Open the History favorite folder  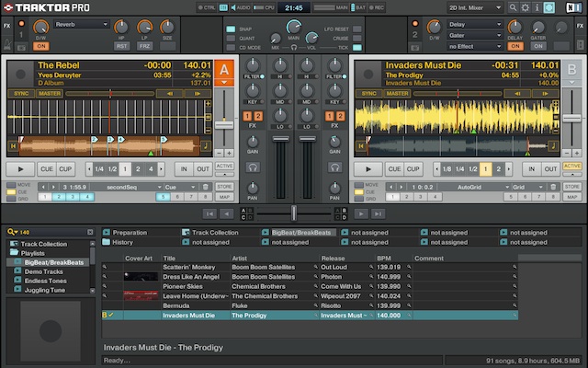tap(122, 242)
